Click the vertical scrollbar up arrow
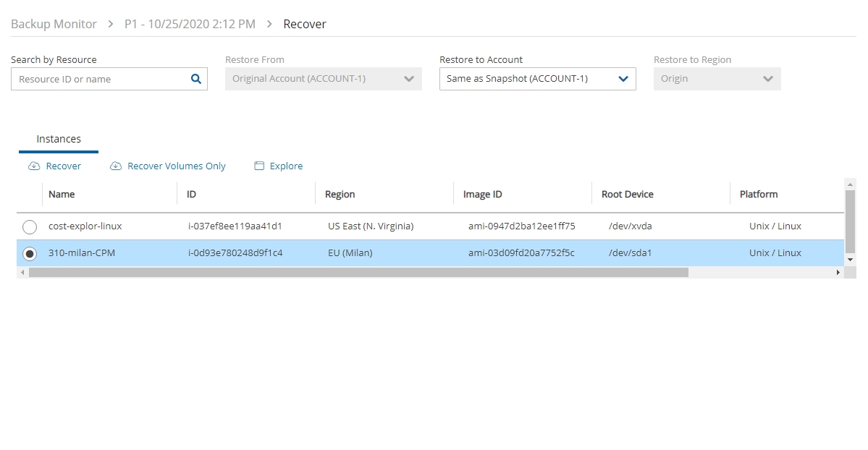 pyautogui.click(x=851, y=184)
